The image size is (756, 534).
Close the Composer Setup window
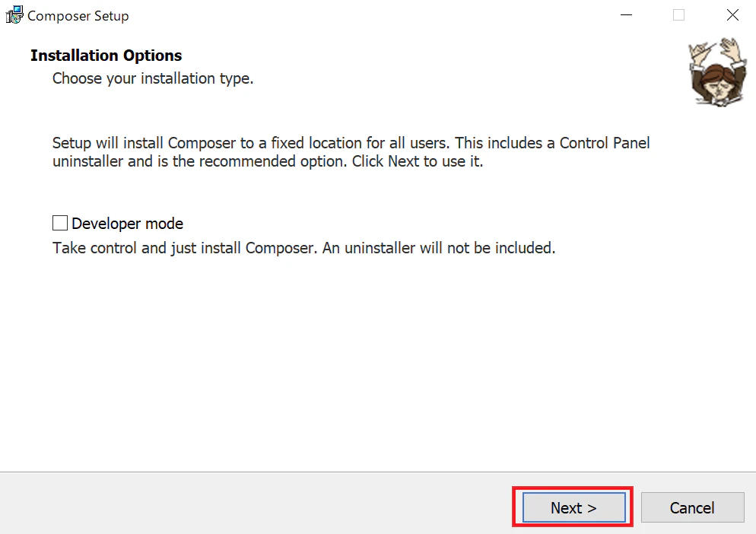coord(732,14)
